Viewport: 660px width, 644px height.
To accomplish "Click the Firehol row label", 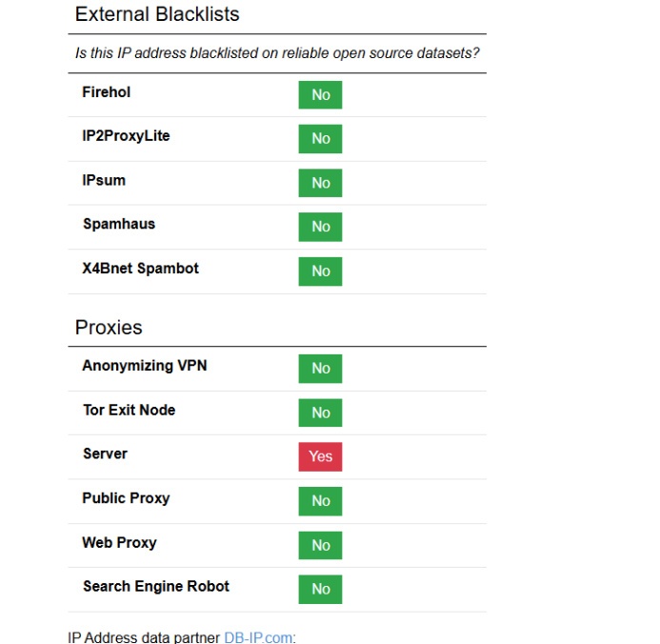I will (106, 92).
